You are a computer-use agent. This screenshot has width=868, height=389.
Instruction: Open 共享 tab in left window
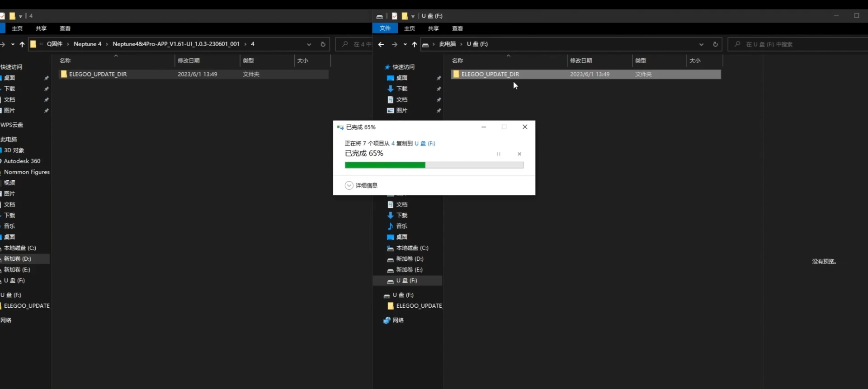41,28
